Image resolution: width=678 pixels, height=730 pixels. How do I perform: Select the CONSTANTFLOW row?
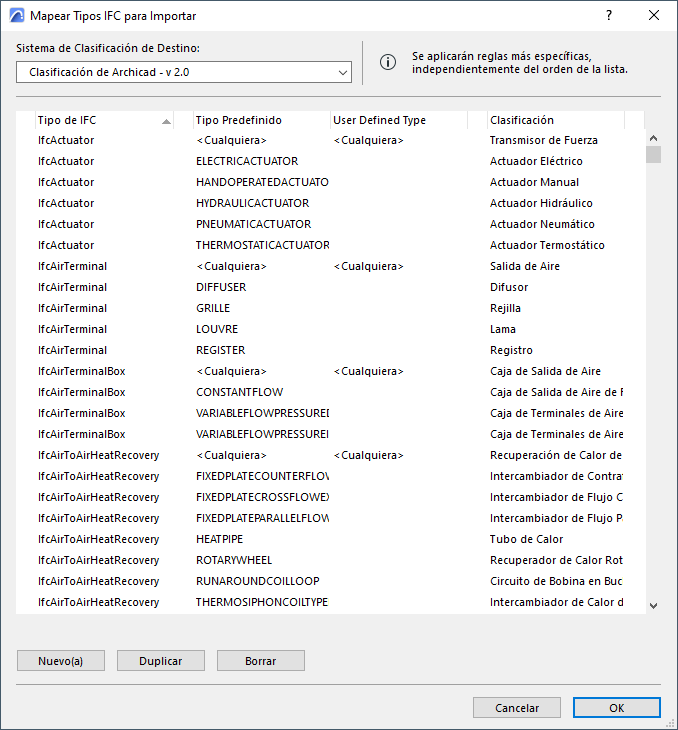point(331,392)
